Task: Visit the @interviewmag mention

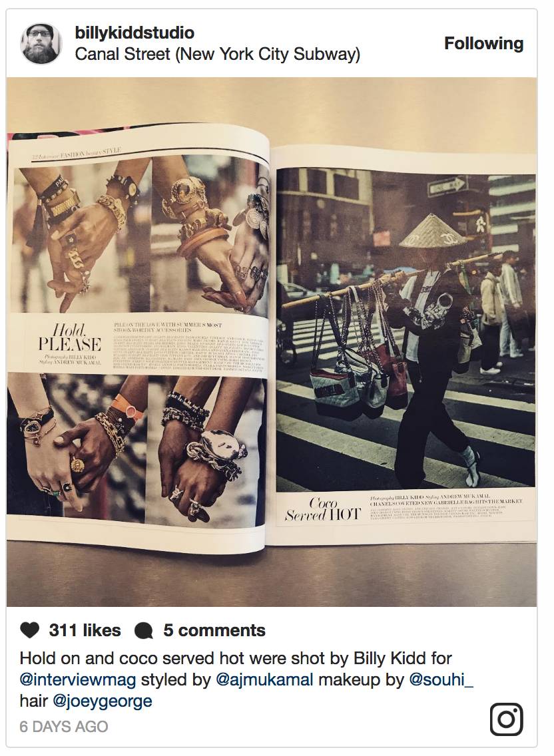Action: point(78,680)
